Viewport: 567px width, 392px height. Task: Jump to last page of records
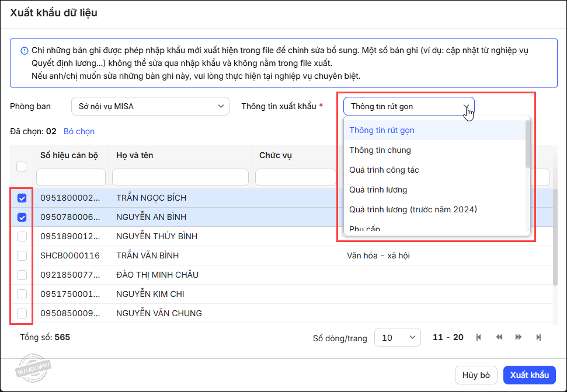click(538, 337)
